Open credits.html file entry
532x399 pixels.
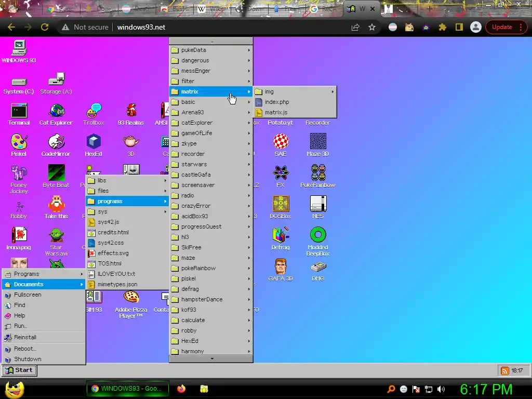(x=127, y=232)
